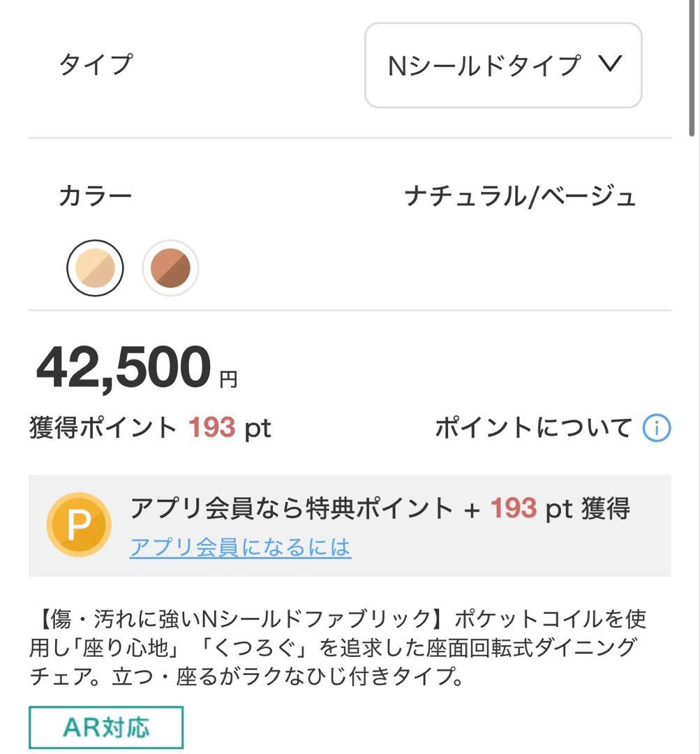Click the 42,500 price amount

coord(123,368)
